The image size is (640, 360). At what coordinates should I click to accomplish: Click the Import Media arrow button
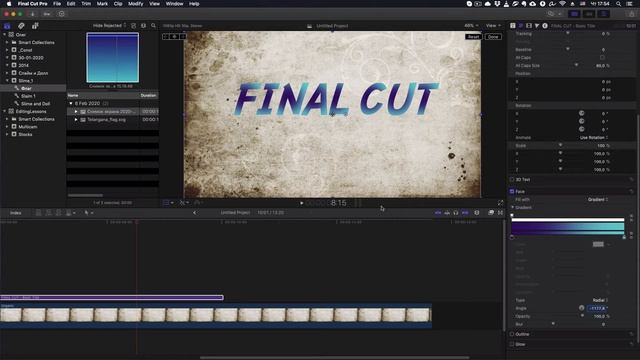pyautogui.click(x=33, y=14)
